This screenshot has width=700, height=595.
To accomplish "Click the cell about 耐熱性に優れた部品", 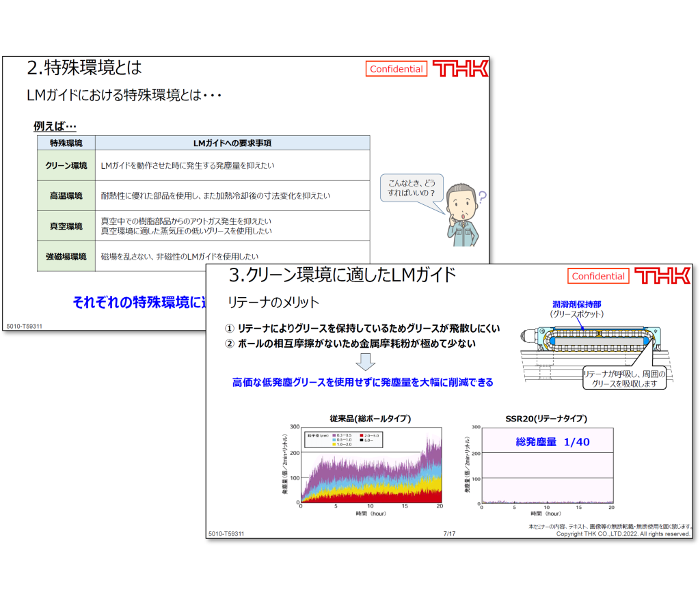I will [x=232, y=196].
